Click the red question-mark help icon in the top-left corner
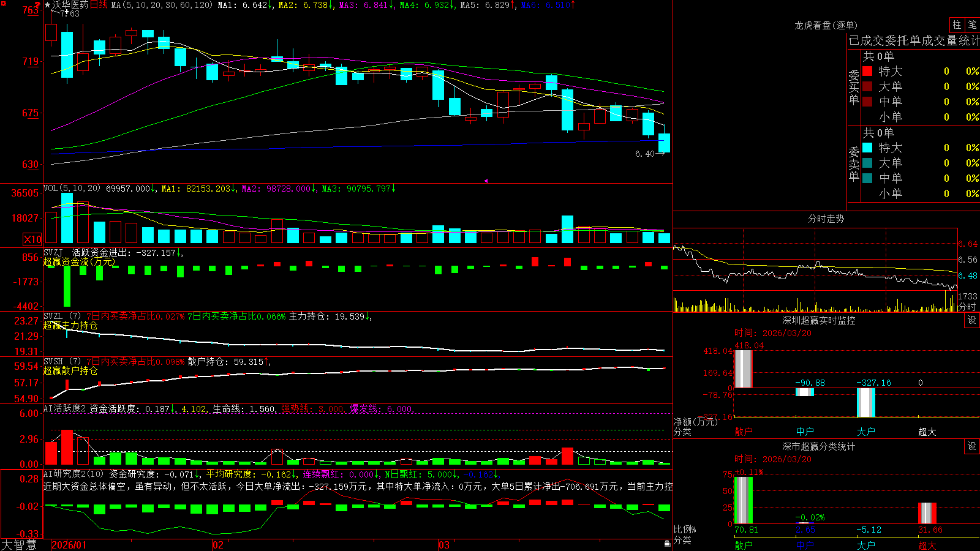This screenshot has width=980, height=551. (37, 5)
